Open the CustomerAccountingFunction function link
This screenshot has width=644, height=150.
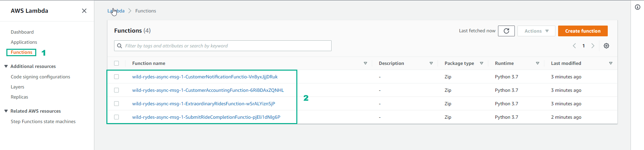pos(208,90)
